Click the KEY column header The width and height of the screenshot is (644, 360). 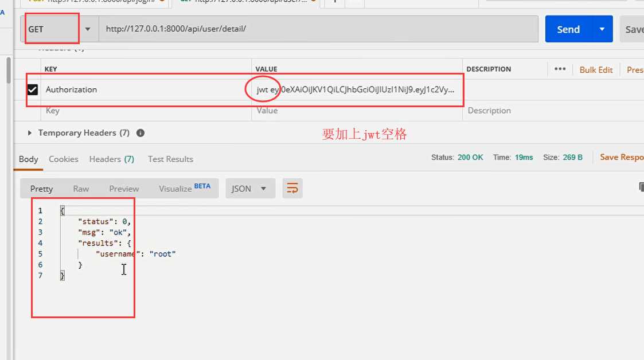click(51, 69)
